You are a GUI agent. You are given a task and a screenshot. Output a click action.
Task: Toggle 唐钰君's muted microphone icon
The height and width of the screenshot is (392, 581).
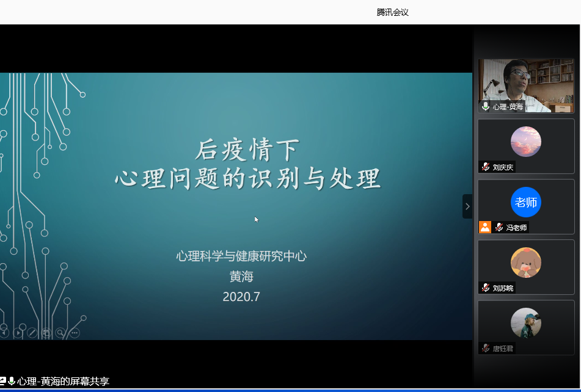486,348
